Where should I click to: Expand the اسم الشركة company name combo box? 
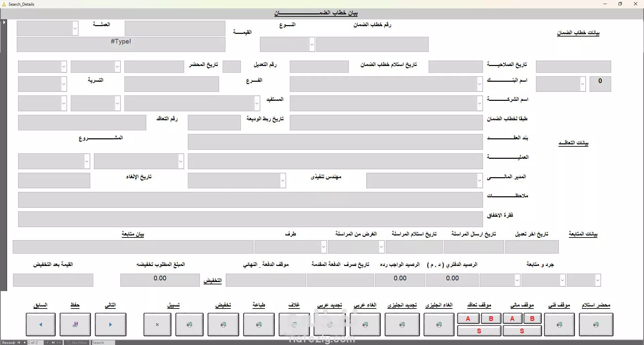click(480, 103)
